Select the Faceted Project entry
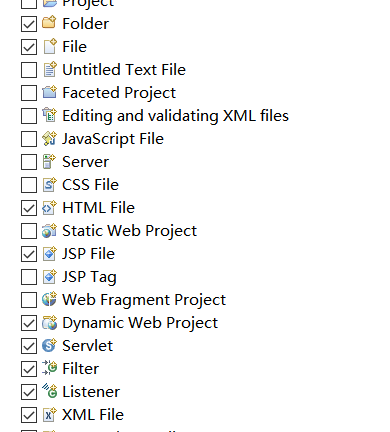The image size is (390, 432). (x=119, y=93)
